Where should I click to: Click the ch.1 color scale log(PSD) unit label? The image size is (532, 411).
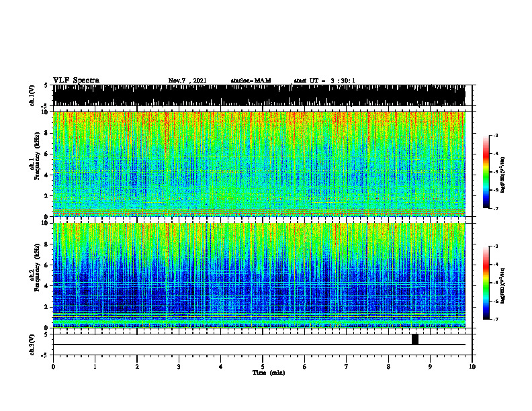(503, 175)
